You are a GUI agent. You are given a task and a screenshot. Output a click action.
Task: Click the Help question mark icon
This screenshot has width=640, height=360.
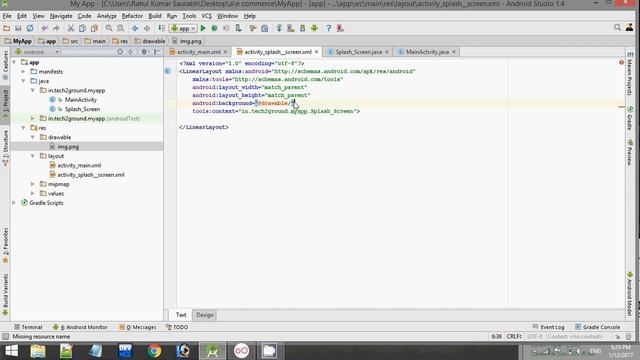click(329, 28)
